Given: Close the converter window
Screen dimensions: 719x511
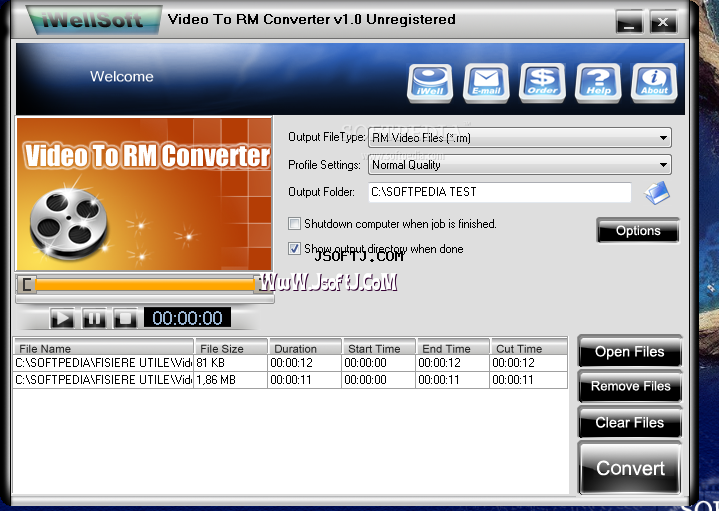Looking at the screenshot, I should tap(663, 22).
